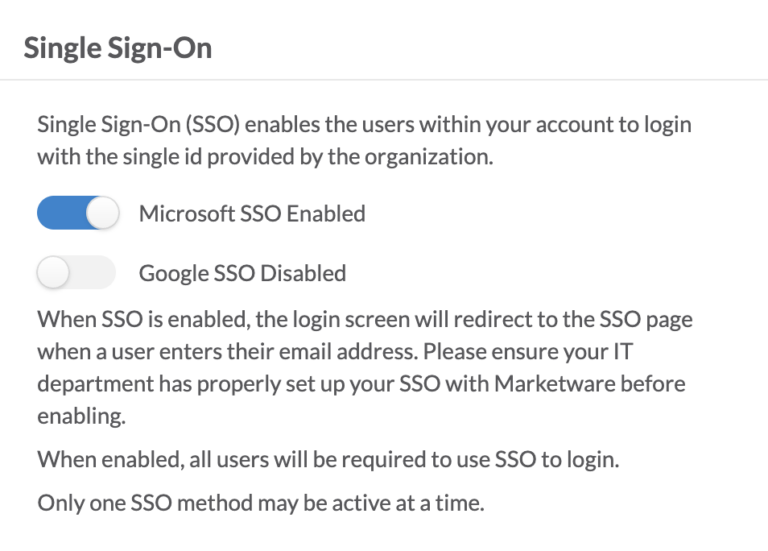Image resolution: width=768 pixels, height=551 pixels.
Task: Click the word "Disabled" beside the Google toggle
Action: tap(303, 273)
